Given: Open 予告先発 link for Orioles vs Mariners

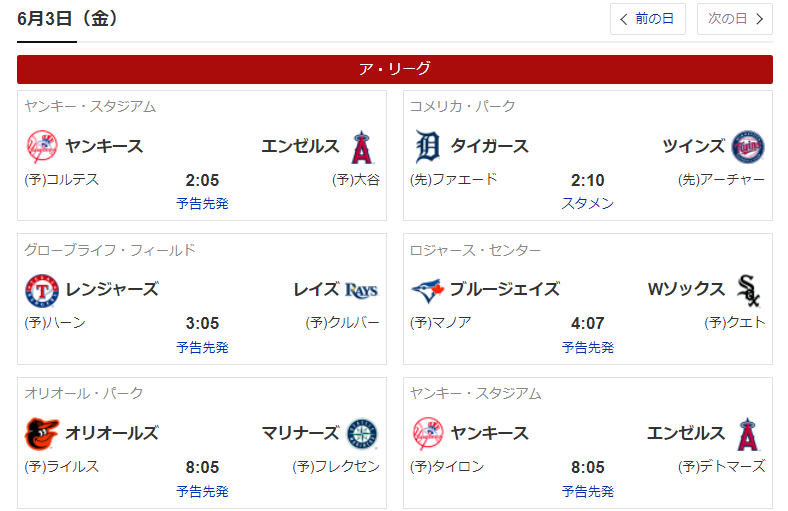Looking at the screenshot, I should pos(202,491).
